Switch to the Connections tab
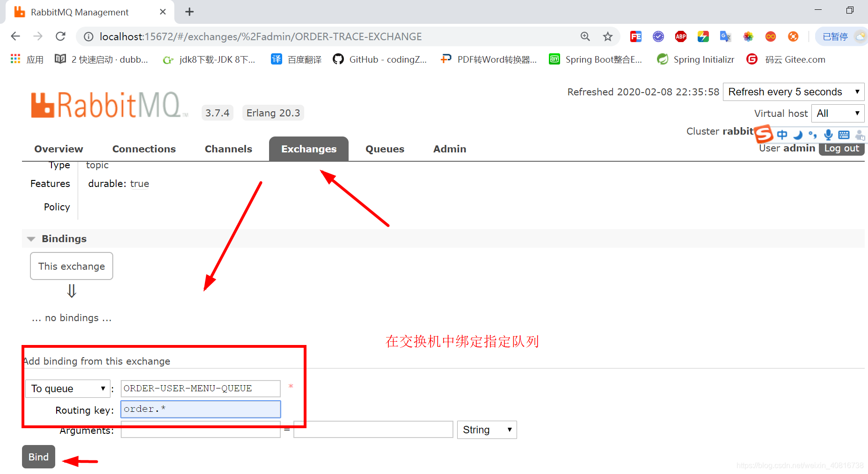 point(144,149)
